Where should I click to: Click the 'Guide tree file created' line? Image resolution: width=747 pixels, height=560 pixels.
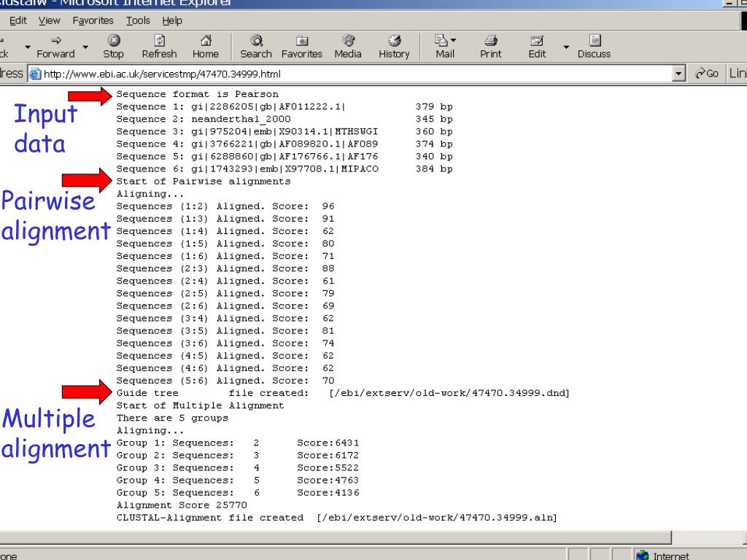point(343,393)
